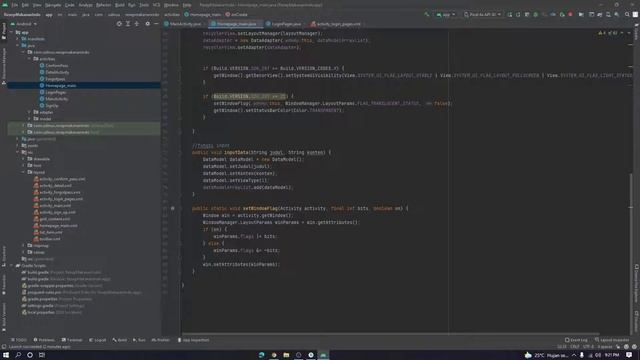Open the Event Log button
640x360 pixels.
[576, 340]
